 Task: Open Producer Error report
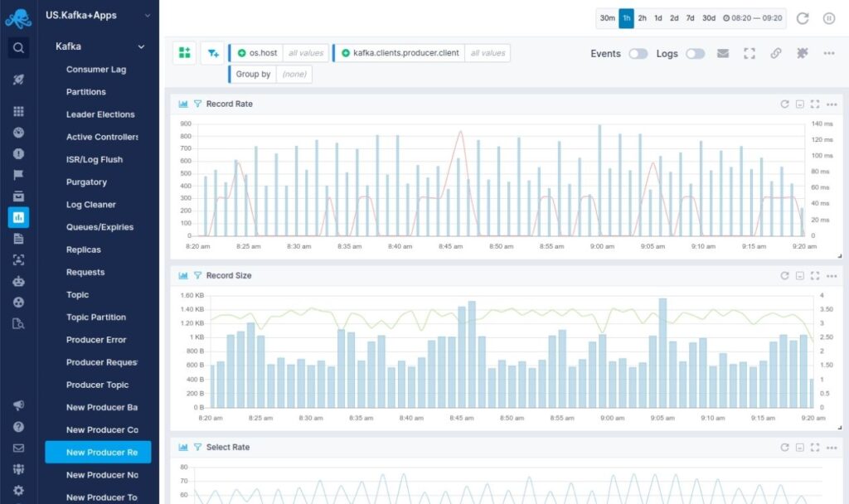96,340
